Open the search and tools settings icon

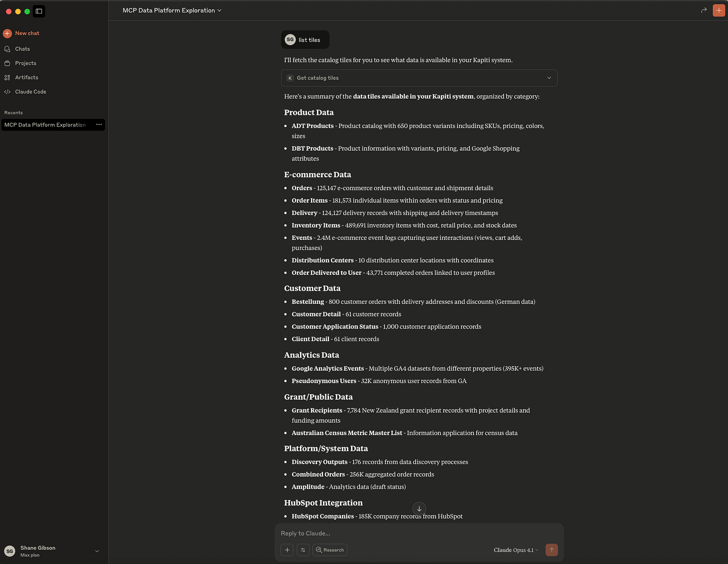[303, 550]
